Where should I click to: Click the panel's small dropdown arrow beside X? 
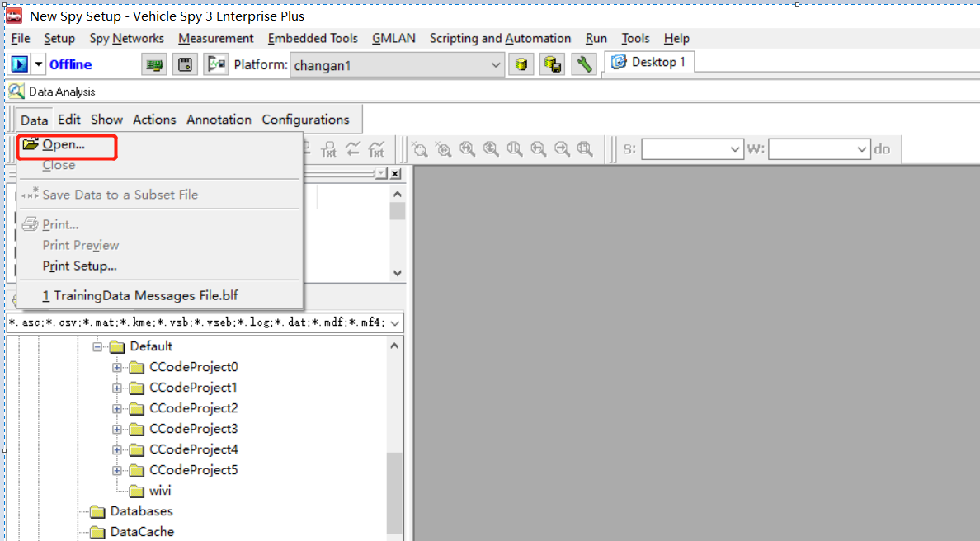[x=381, y=174]
